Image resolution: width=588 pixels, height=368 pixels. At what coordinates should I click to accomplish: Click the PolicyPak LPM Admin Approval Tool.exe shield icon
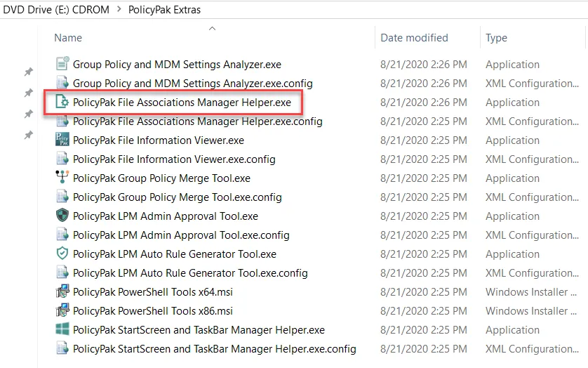[x=62, y=216]
